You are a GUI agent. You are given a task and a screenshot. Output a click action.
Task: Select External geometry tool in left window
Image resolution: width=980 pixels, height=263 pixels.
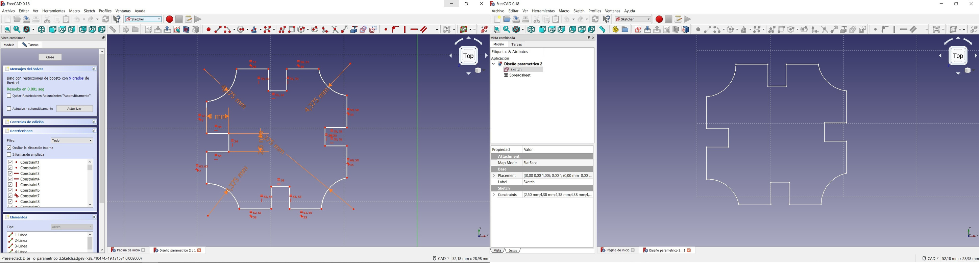coord(354,29)
